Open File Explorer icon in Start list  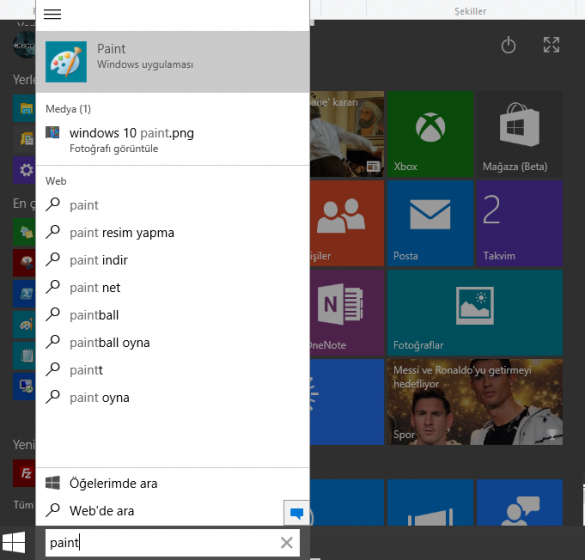pos(24,108)
